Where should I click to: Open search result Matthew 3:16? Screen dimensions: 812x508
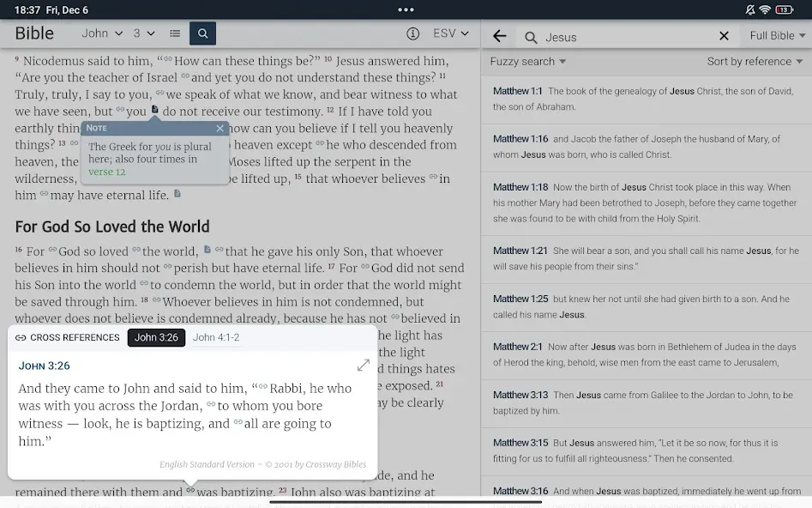coord(647,493)
